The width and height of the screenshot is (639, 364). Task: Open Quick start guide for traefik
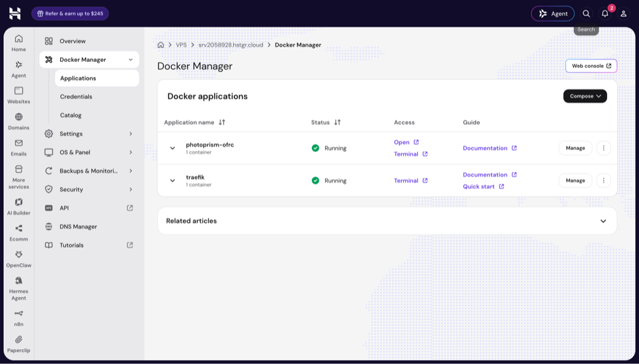click(x=483, y=186)
